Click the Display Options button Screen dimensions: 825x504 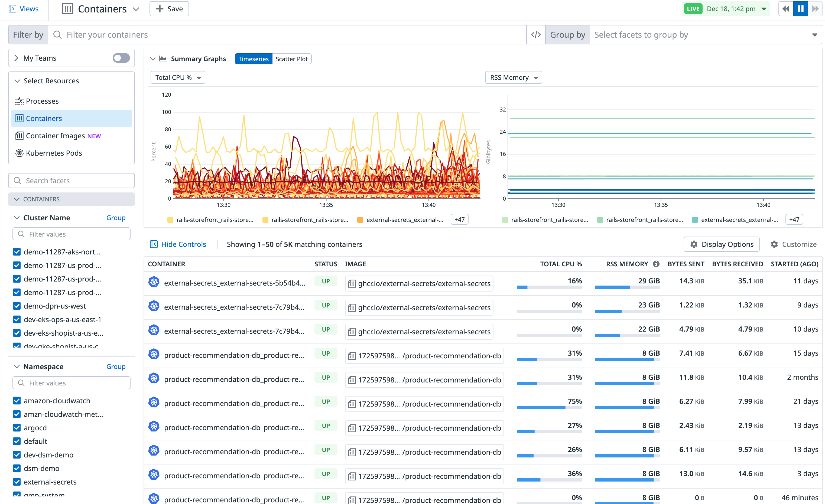pyautogui.click(x=721, y=244)
